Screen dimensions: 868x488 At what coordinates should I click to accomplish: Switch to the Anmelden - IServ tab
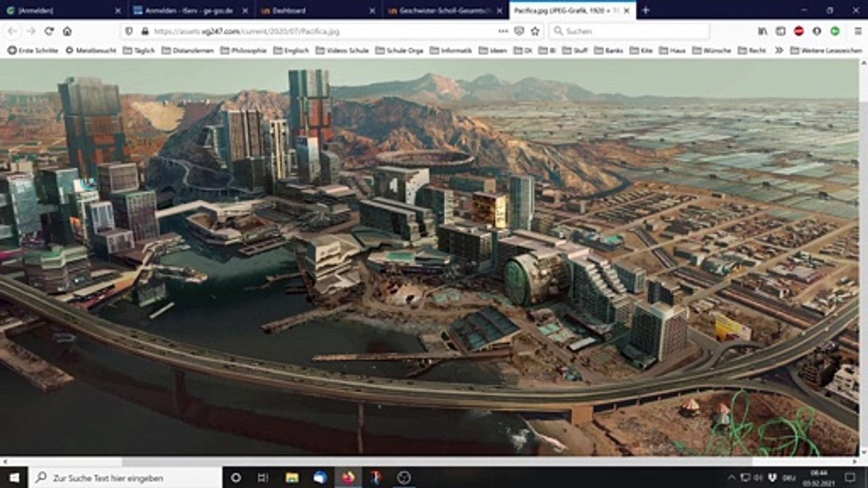pos(191,11)
